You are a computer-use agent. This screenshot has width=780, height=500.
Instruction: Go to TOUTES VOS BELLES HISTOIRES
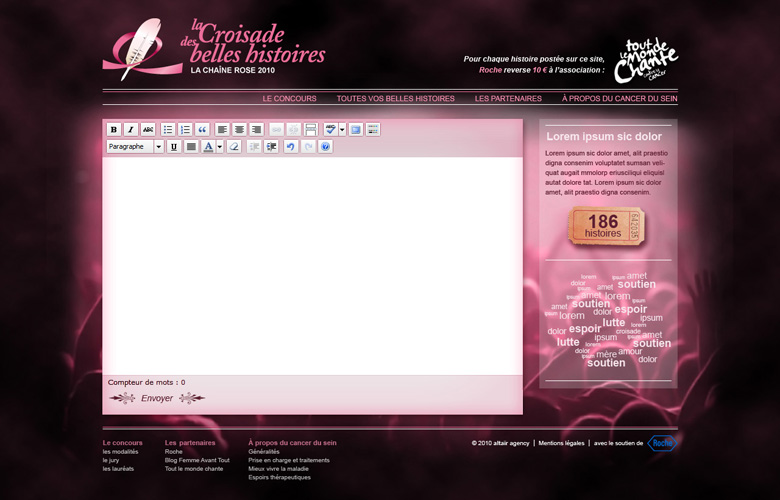[395, 99]
